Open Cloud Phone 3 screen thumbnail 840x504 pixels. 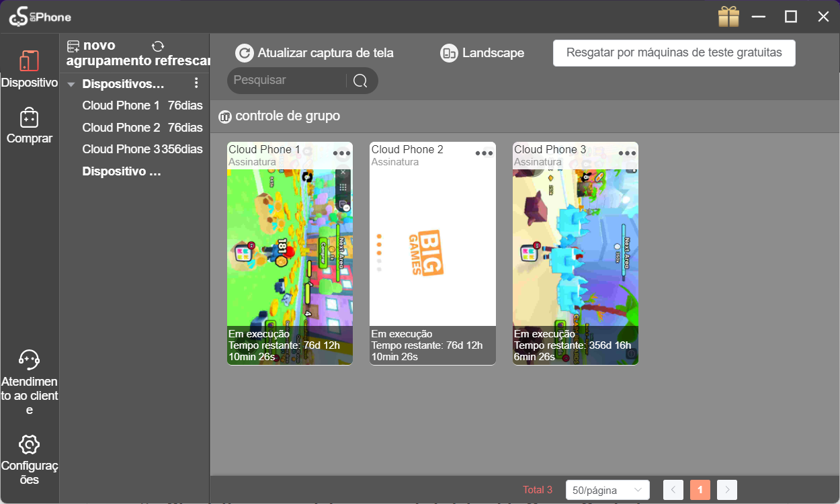pos(575,253)
